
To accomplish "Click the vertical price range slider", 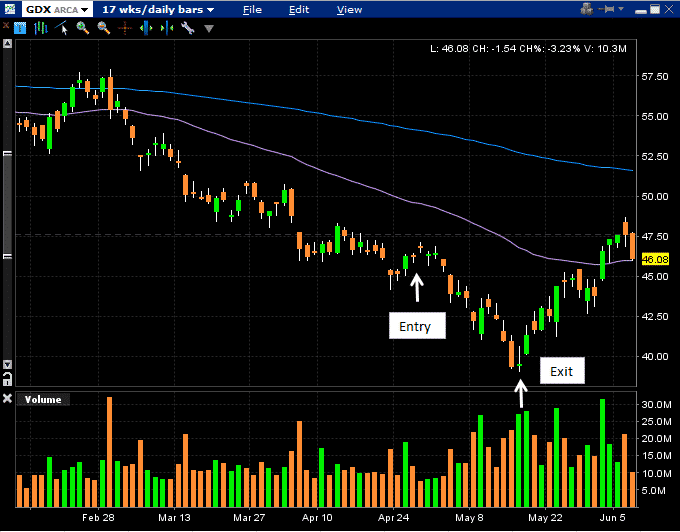I will [x=7, y=205].
